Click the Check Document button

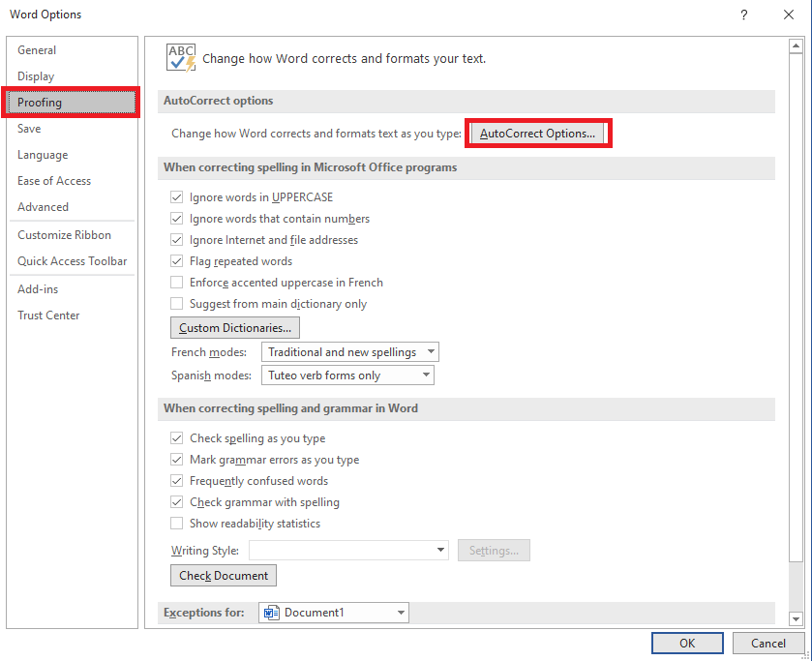point(224,576)
